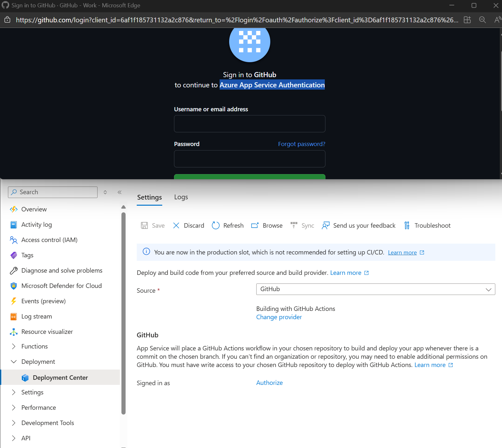The image size is (502, 448).
Task: Click the Discard X icon
Action: click(x=176, y=225)
